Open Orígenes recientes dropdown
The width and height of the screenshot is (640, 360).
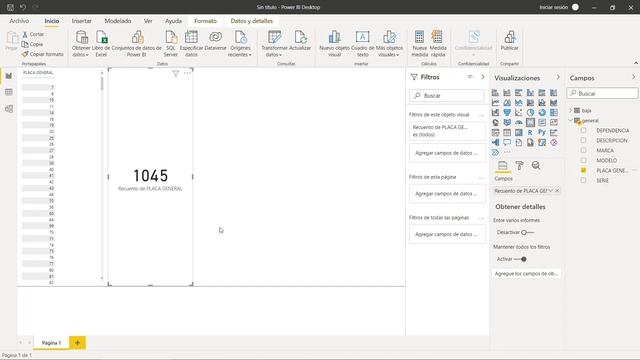point(240,43)
